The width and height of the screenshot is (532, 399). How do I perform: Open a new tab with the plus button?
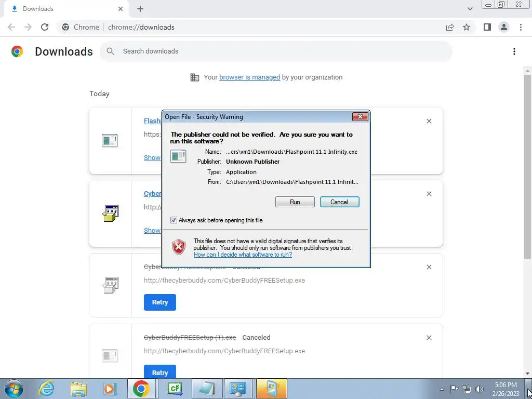tap(140, 9)
